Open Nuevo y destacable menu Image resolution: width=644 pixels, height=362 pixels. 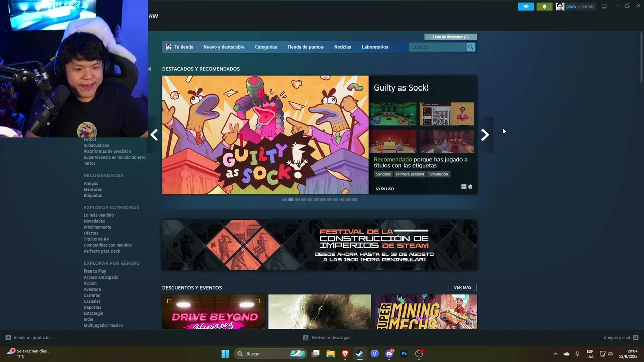pyautogui.click(x=224, y=47)
